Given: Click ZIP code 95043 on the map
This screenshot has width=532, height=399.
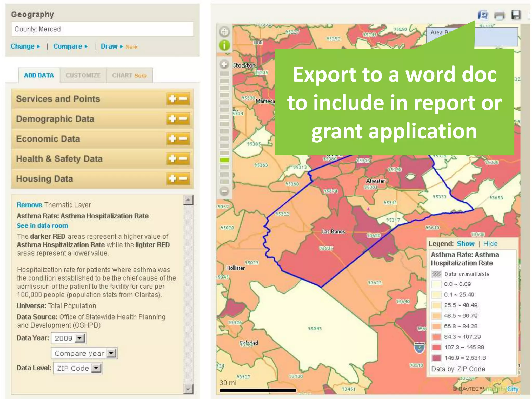Looking at the screenshot, I should coord(315,329).
